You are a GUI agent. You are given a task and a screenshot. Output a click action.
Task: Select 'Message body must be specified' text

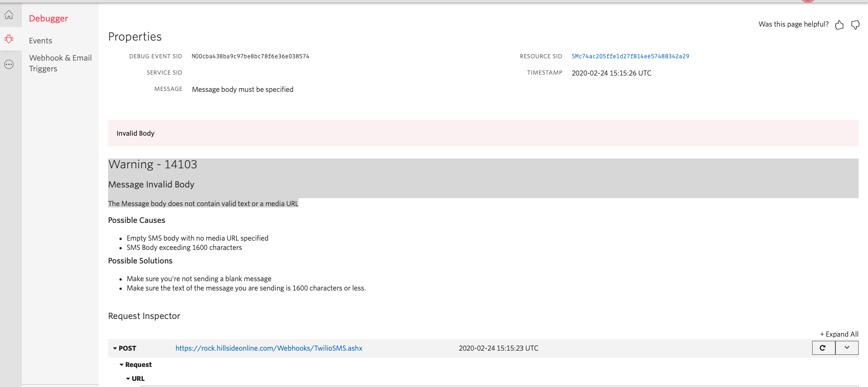click(243, 90)
